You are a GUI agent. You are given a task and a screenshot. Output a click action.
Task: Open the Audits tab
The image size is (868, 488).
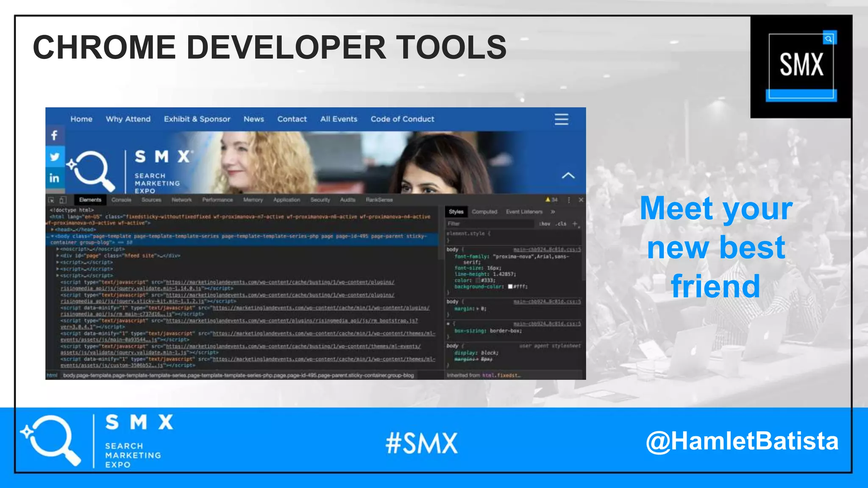348,200
